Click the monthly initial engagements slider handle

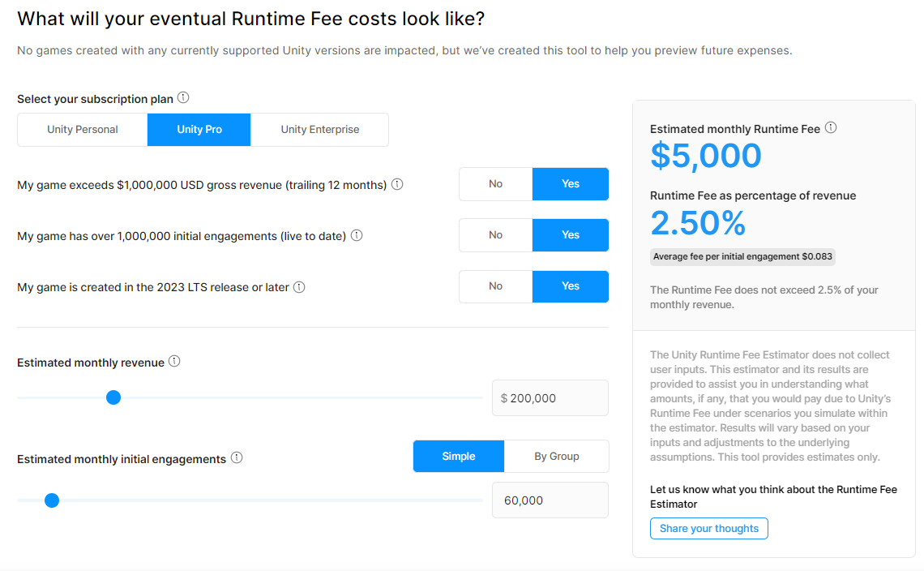tap(52, 500)
